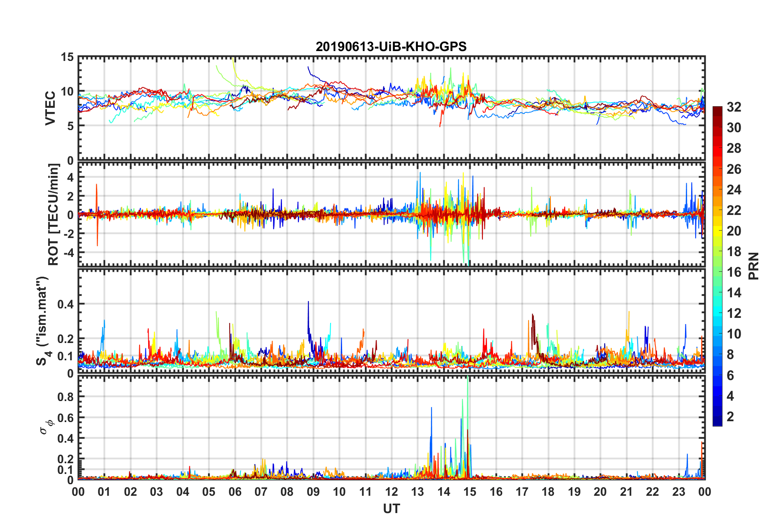
Task: Click x-axis tick label 12
Action: pyautogui.click(x=391, y=492)
